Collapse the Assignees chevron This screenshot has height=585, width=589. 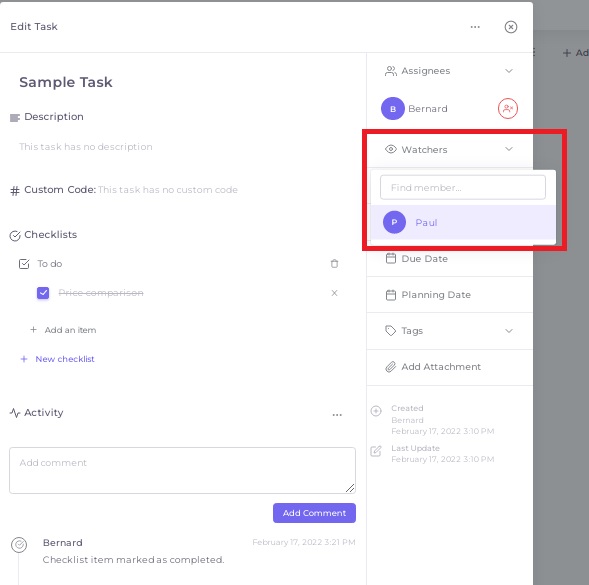click(509, 71)
